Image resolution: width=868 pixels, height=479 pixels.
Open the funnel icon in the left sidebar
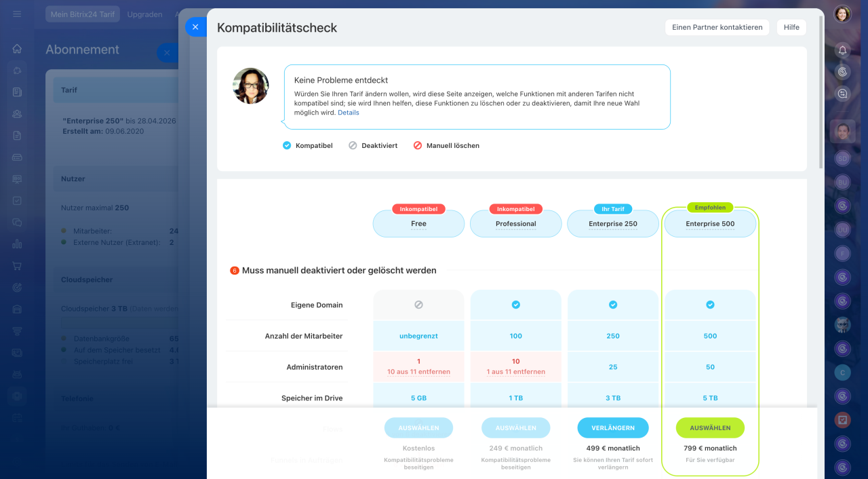click(17, 331)
